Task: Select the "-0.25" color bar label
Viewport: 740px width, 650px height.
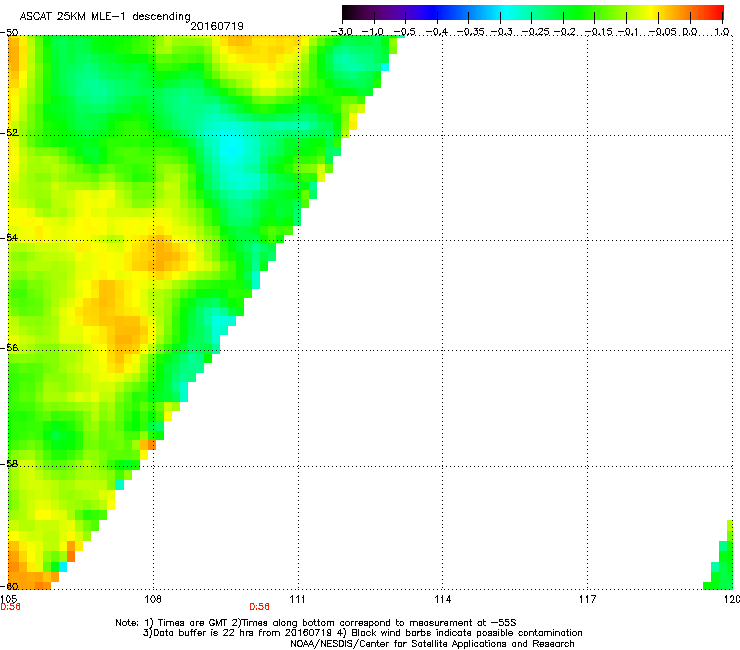Action: click(536, 32)
